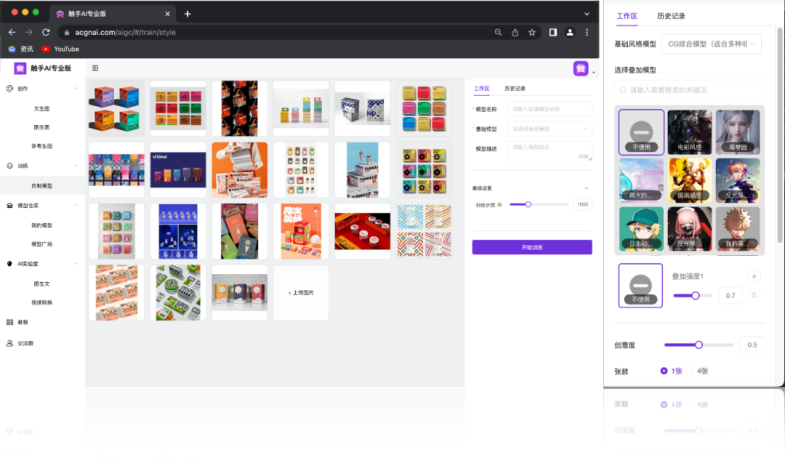Click the 开始训练 button
The height and width of the screenshot is (463, 785).
531,247
